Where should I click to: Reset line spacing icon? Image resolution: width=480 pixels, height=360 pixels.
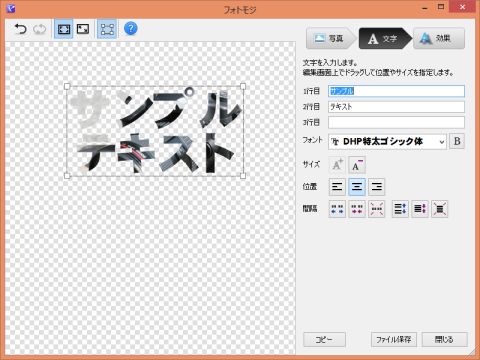pyautogui.click(x=440, y=209)
